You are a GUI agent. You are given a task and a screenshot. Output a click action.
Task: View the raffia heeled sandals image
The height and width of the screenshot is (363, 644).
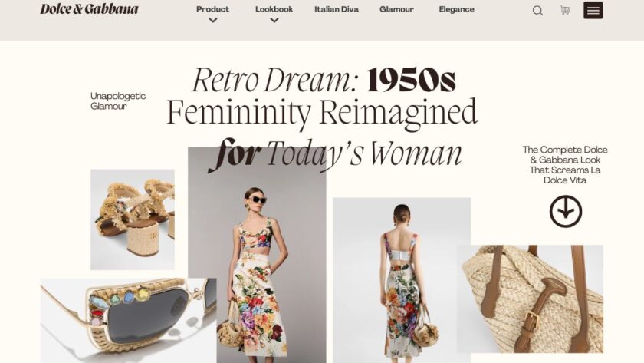132,219
